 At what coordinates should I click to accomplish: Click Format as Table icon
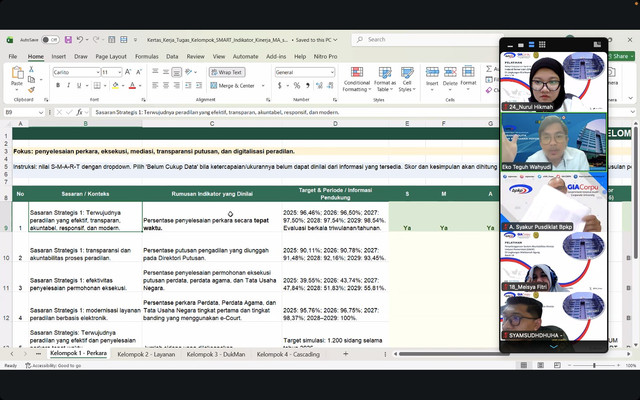pyautogui.click(x=385, y=79)
